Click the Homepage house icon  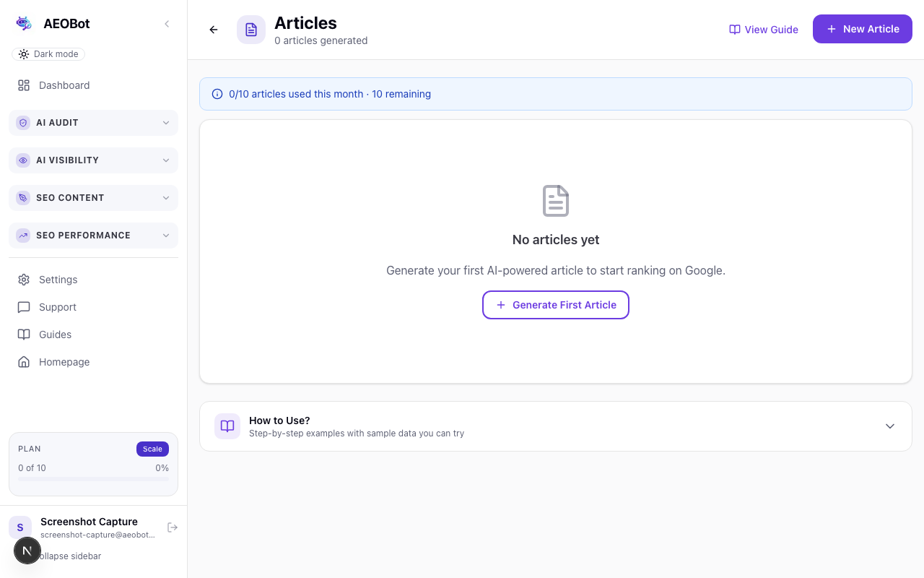(24, 362)
